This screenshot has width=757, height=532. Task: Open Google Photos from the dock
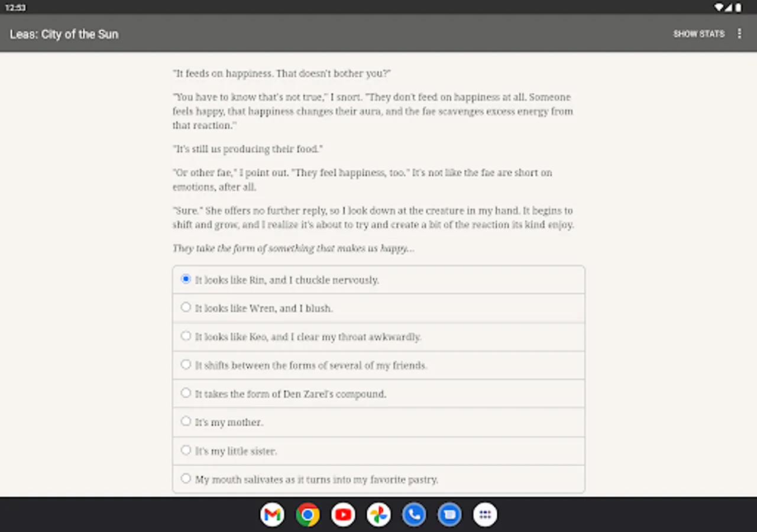(x=378, y=515)
